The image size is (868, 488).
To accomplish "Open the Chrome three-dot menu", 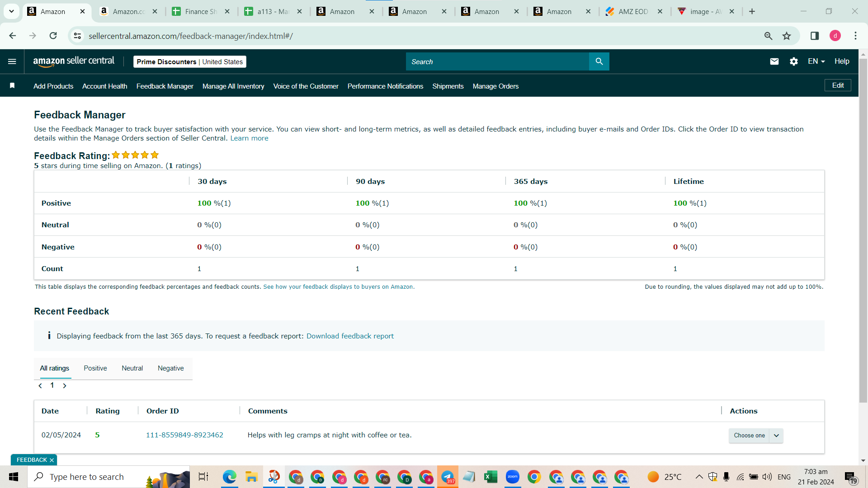I will (855, 36).
